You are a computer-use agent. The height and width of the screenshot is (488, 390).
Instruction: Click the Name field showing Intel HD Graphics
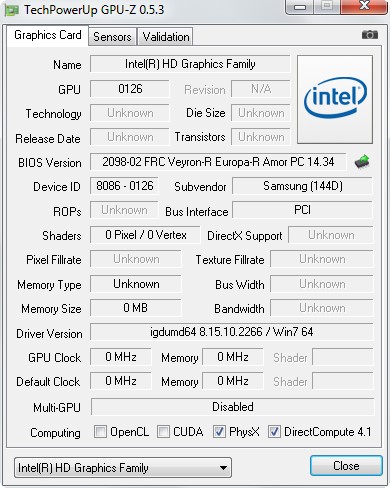pos(190,64)
